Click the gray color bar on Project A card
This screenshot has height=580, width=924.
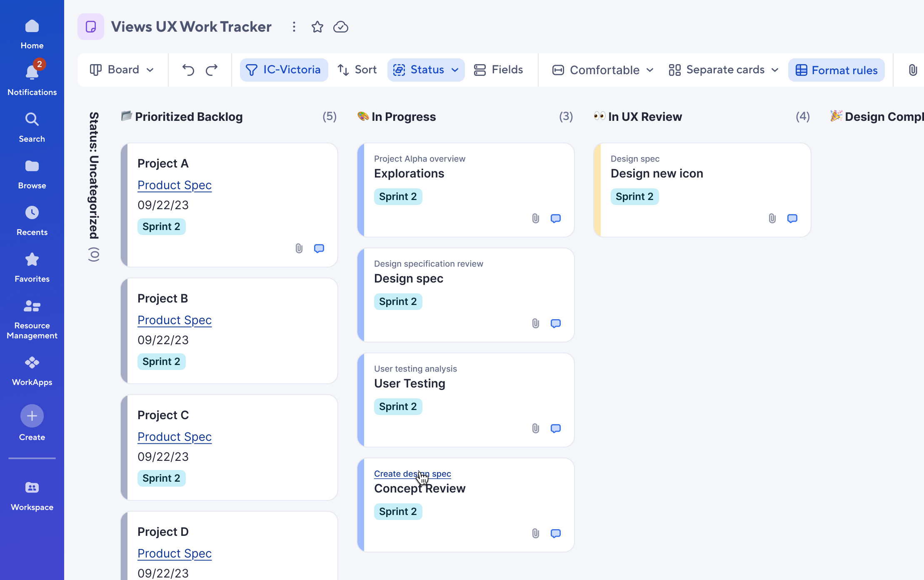[x=124, y=205]
